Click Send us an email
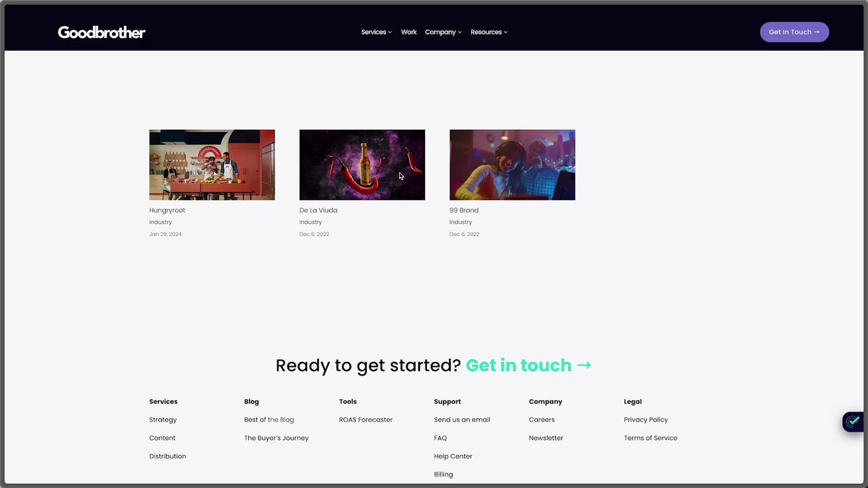 462,420
